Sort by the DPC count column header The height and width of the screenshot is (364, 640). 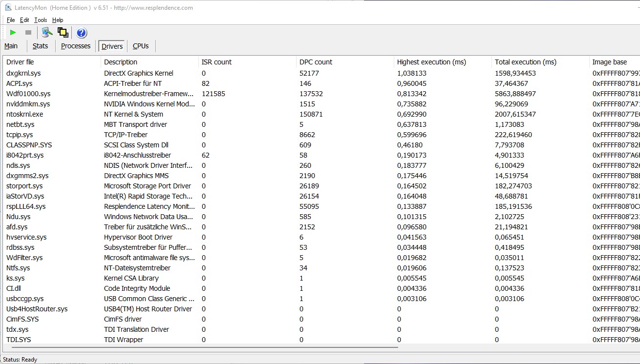point(316,62)
